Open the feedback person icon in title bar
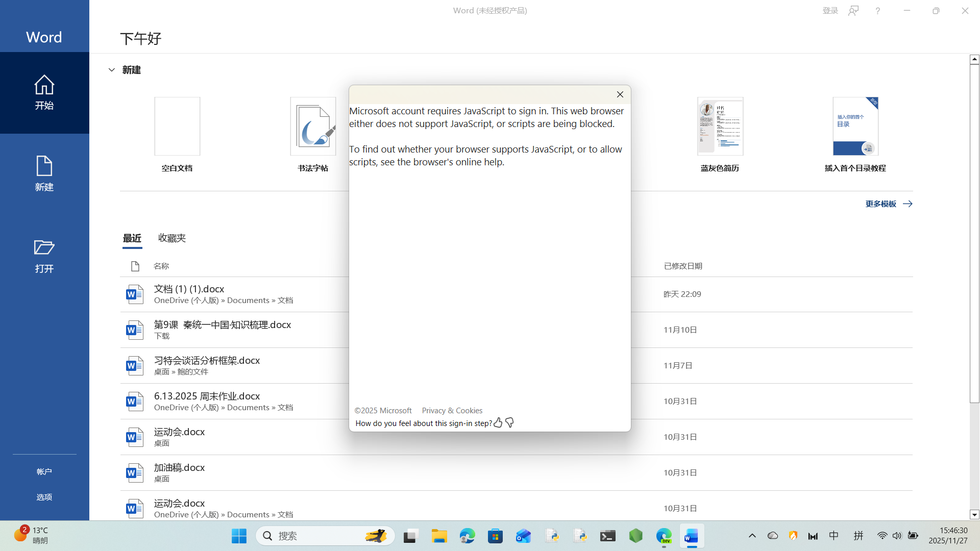 tap(853, 11)
